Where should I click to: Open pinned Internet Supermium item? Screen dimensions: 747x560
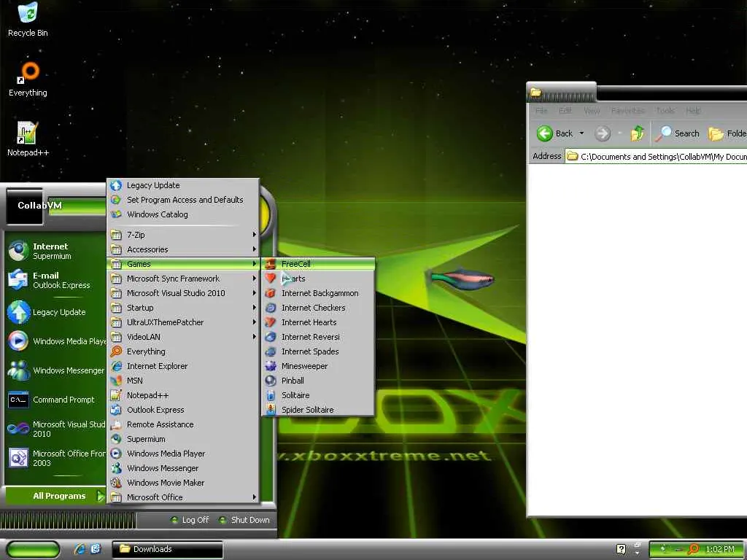pos(55,251)
